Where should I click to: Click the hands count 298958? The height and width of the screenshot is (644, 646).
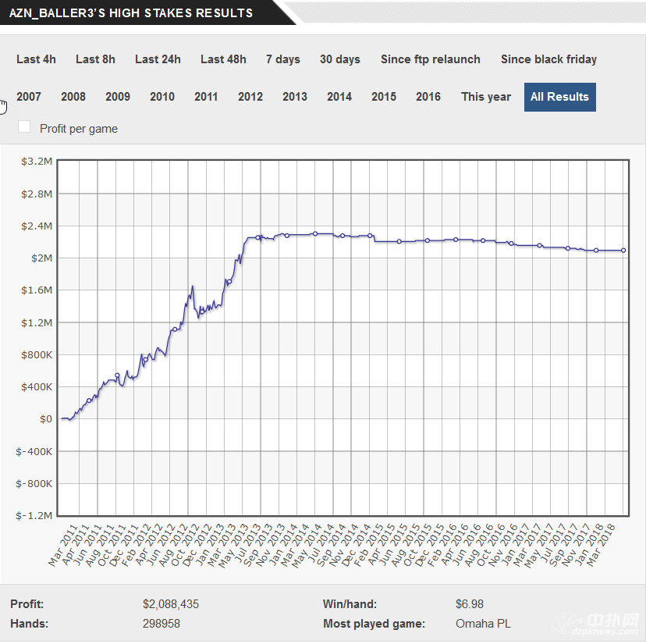coord(161,624)
